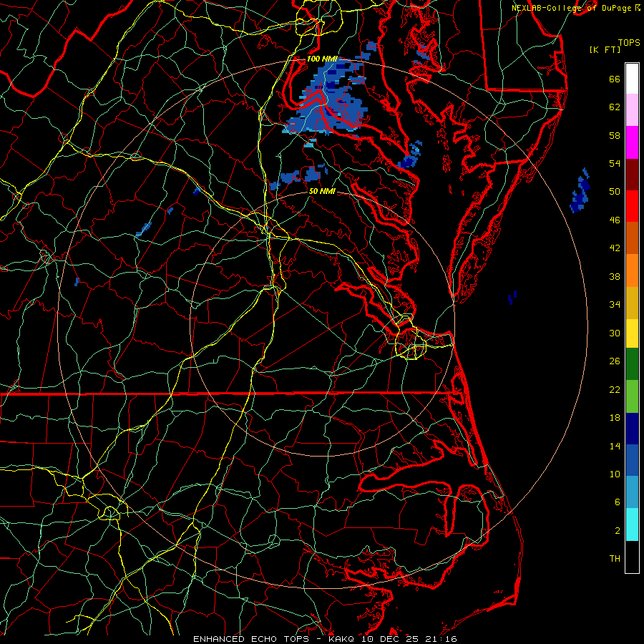The height and width of the screenshot is (644, 644).
Task: Click the 'TOPS' legend title
Action: click(629, 42)
